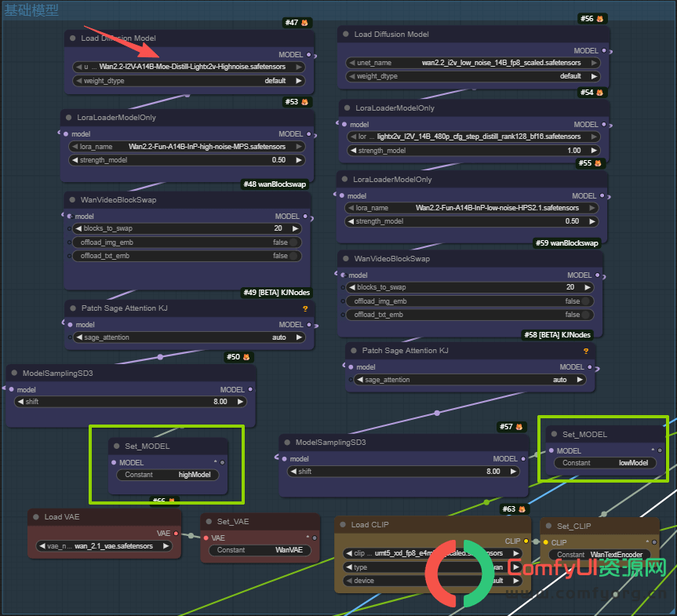Edit the Constant field containing lowModel
Viewport: 677px width, 616px height.
coord(605,463)
